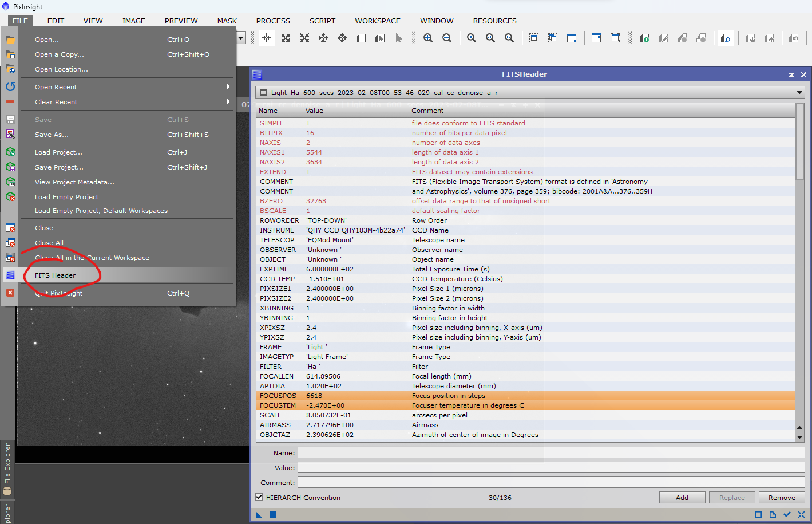This screenshot has width=812, height=524.
Task: Click the Close All icon in File menu
Action: 10,242
